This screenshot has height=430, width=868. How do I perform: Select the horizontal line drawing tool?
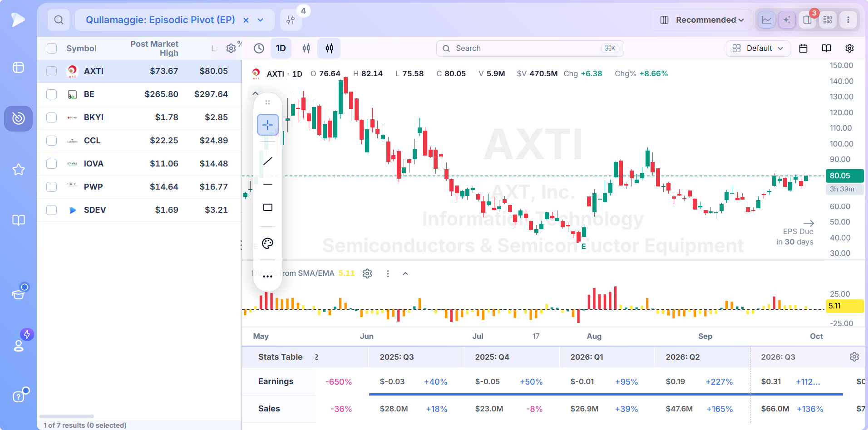tap(268, 184)
